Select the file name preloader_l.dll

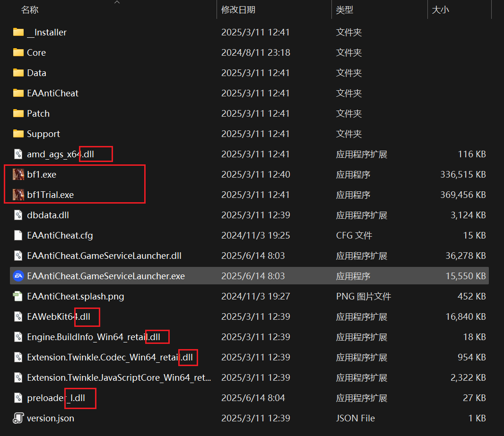pyautogui.click(x=56, y=398)
